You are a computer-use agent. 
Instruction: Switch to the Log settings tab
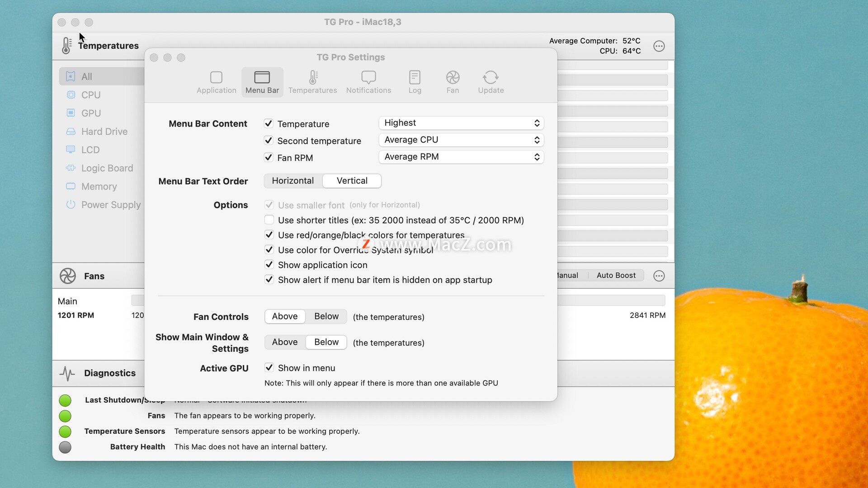(x=415, y=82)
